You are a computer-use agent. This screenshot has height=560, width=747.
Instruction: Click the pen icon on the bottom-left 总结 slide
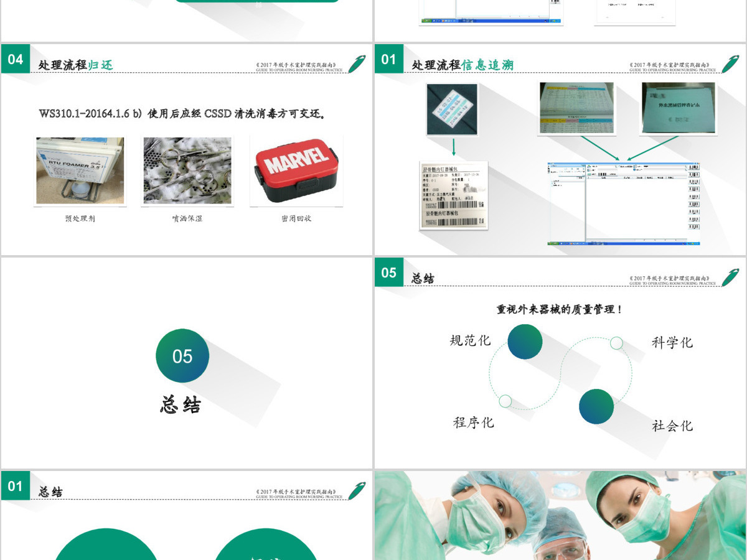click(357, 491)
